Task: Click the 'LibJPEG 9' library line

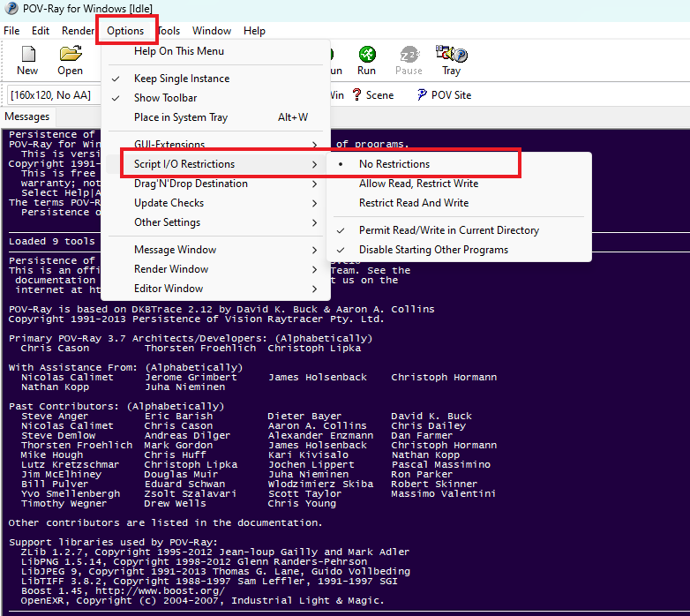Action: [215, 572]
